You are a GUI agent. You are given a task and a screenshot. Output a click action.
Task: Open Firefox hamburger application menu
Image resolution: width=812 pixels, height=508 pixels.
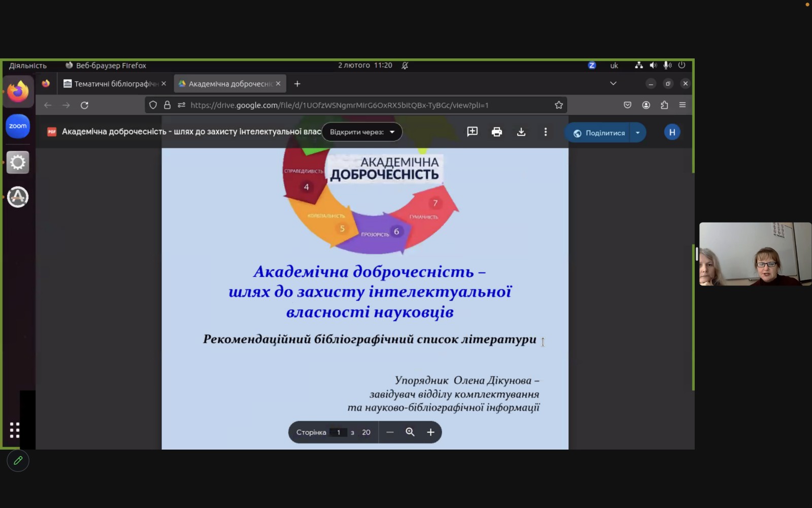click(683, 105)
